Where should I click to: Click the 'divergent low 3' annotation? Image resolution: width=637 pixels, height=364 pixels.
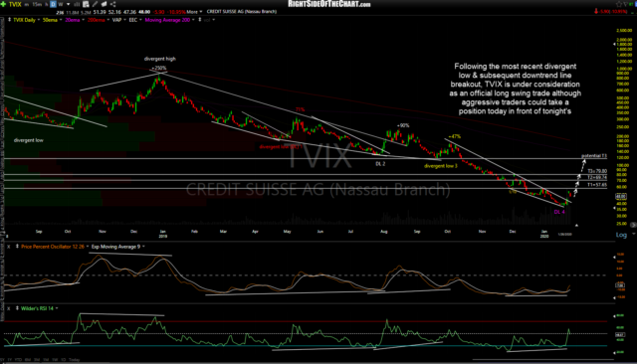click(x=441, y=166)
